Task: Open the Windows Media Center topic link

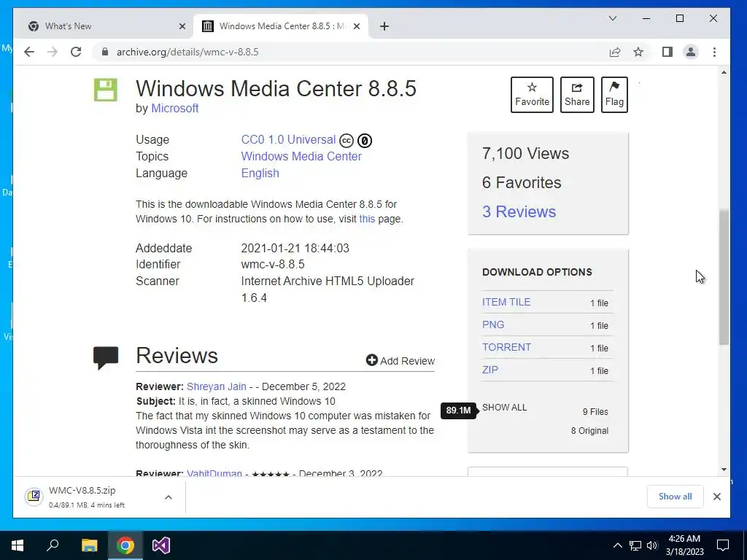Action: click(301, 156)
